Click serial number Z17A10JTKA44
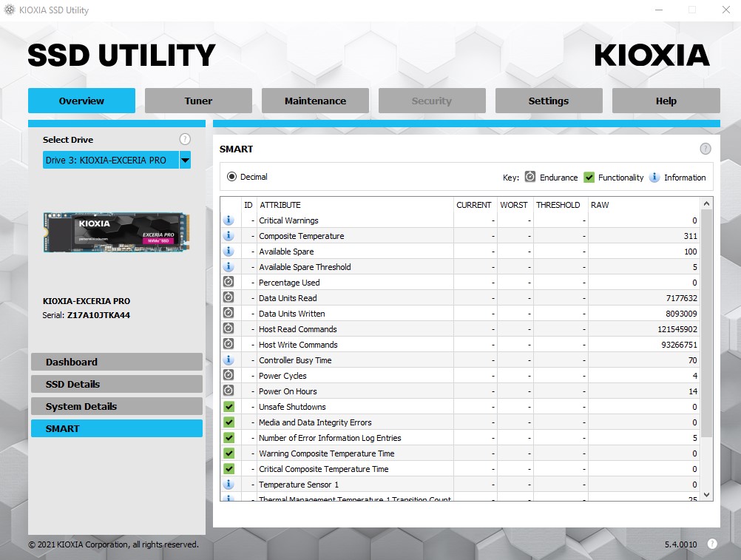The width and height of the screenshot is (741, 560). 98,315
